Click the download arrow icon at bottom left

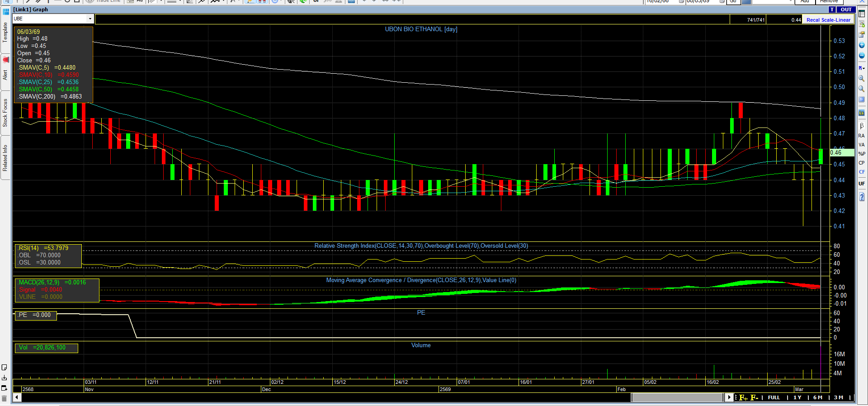click(x=5, y=378)
